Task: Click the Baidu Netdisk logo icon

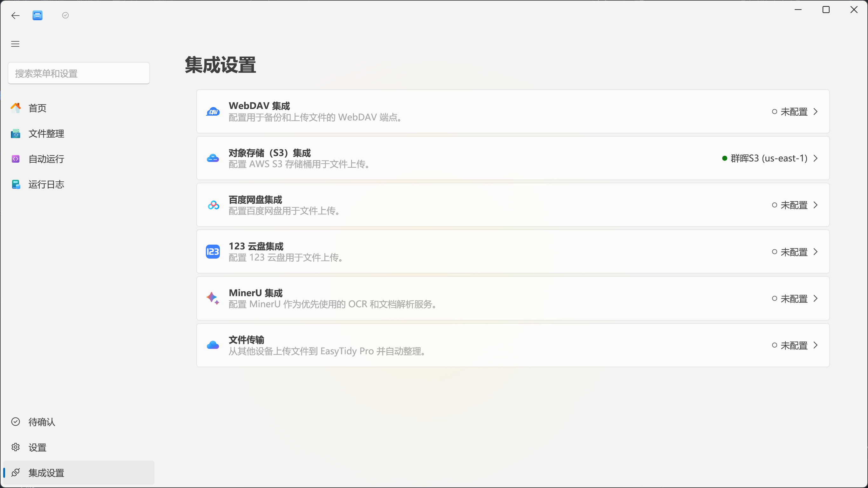Action: pos(213,205)
